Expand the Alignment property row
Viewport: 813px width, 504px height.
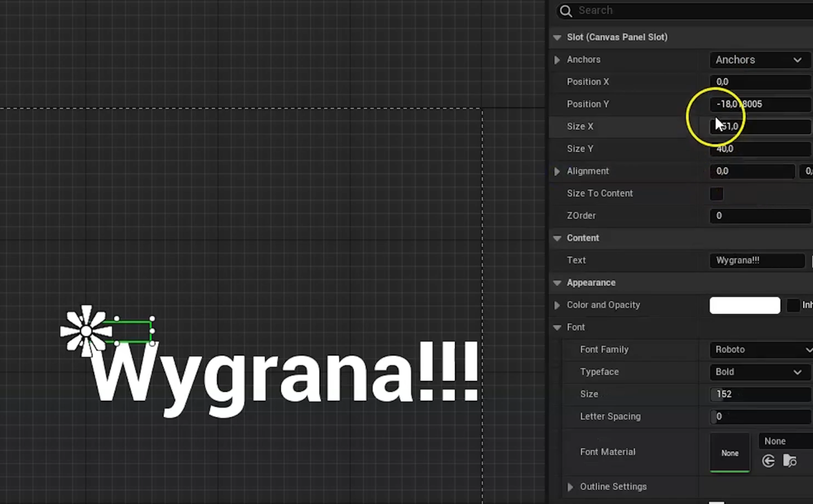click(556, 172)
